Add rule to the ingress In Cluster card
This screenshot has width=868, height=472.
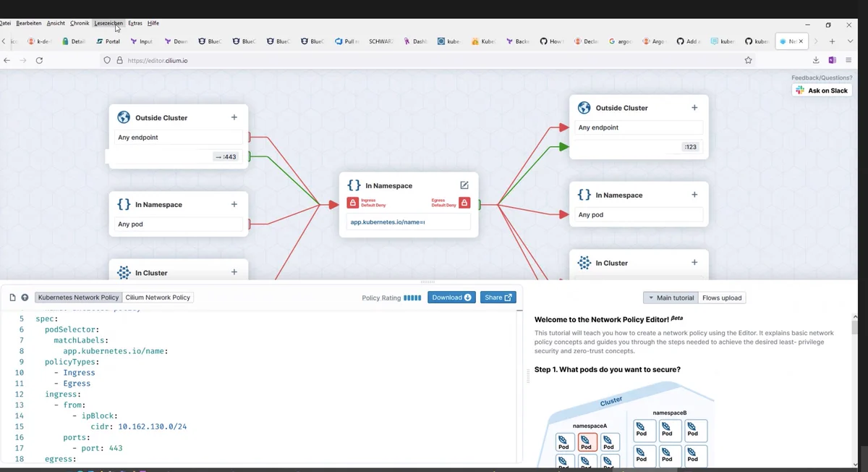[234, 272]
